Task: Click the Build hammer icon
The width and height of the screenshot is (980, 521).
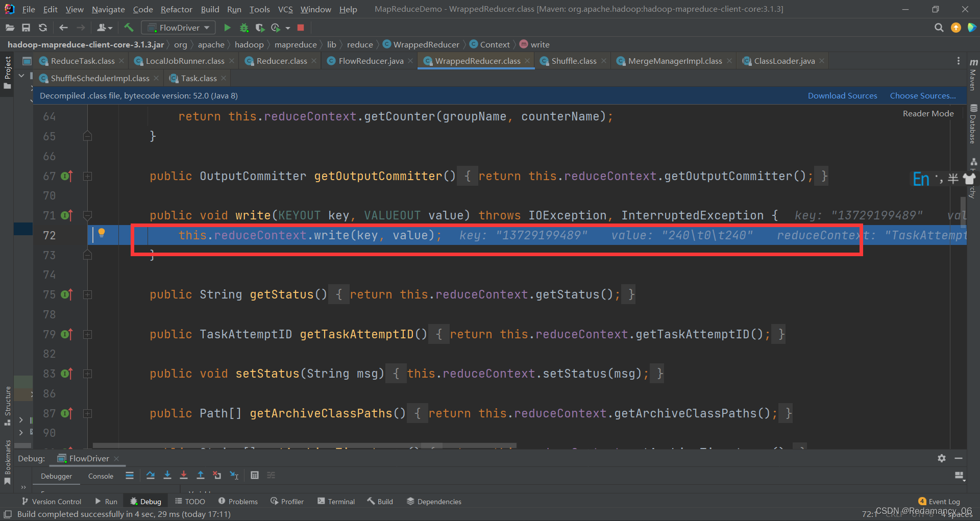Action: point(129,28)
